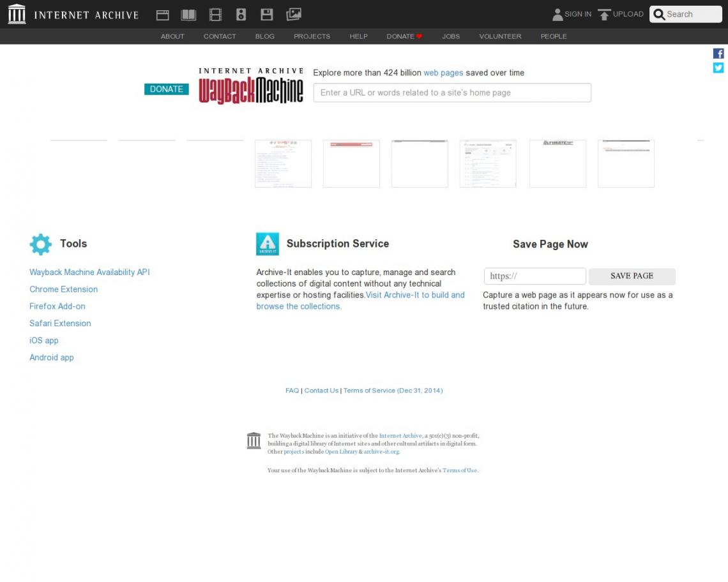Click the user avatar Sign In icon

point(557,15)
